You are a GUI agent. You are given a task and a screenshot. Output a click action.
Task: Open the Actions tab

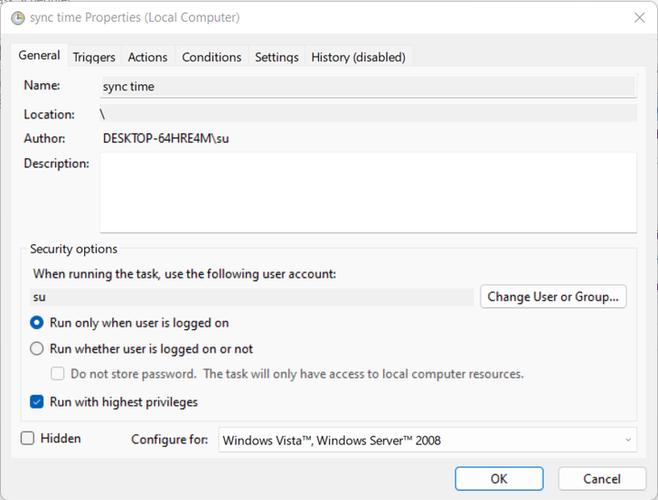(148, 57)
